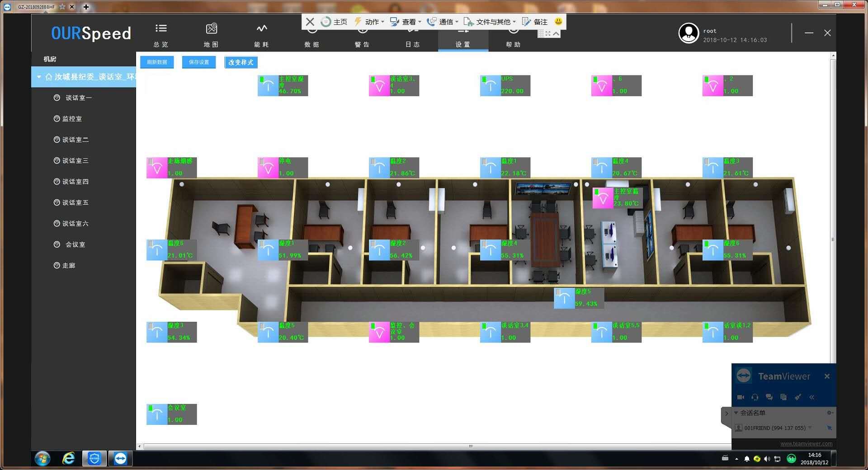The height and width of the screenshot is (470, 868).
Task: Open the 动作 actions dropdown
Action: click(369, 22)
